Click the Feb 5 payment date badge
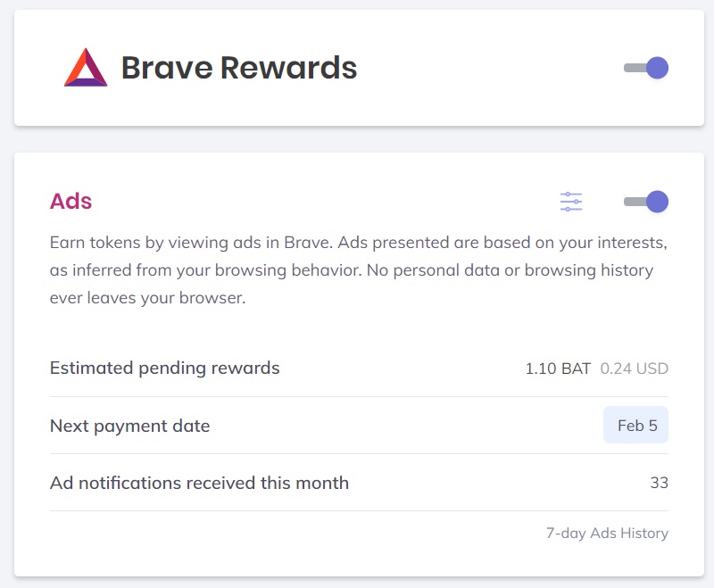Image resolution: width=714 pixels, height=588 pixels. click(x=635, y=425)
